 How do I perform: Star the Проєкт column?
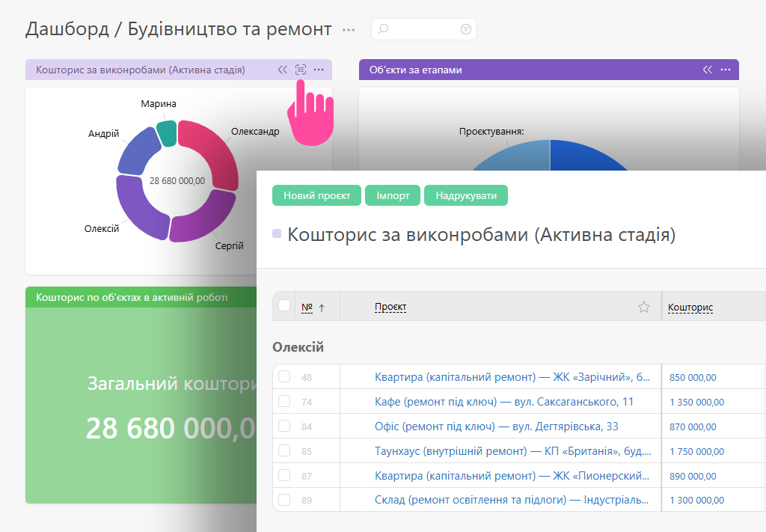[644, 307]
